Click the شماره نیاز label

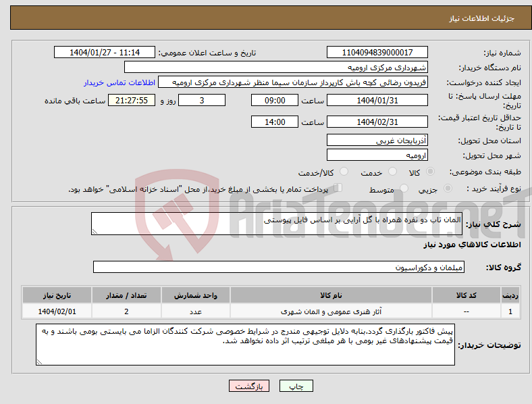coord(502,53)
